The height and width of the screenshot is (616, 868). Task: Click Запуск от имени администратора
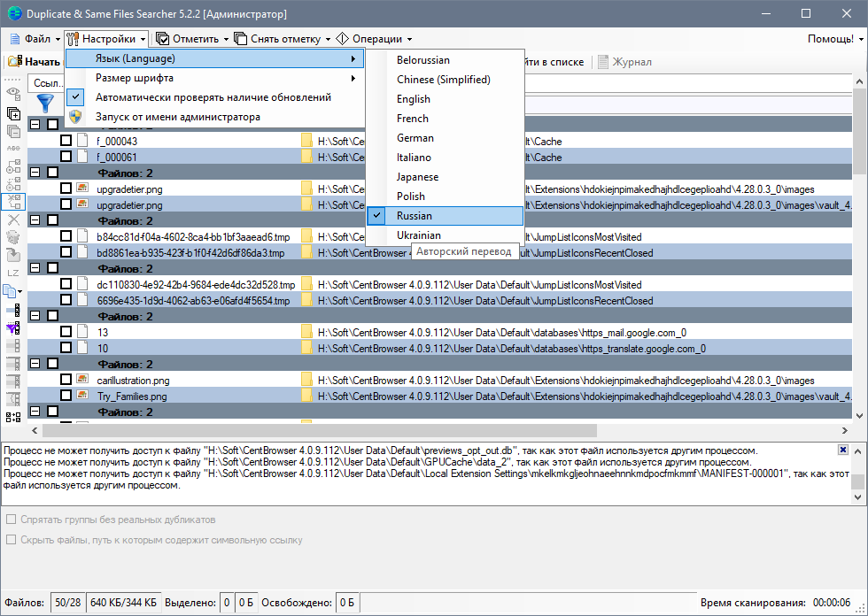(214, 117)
